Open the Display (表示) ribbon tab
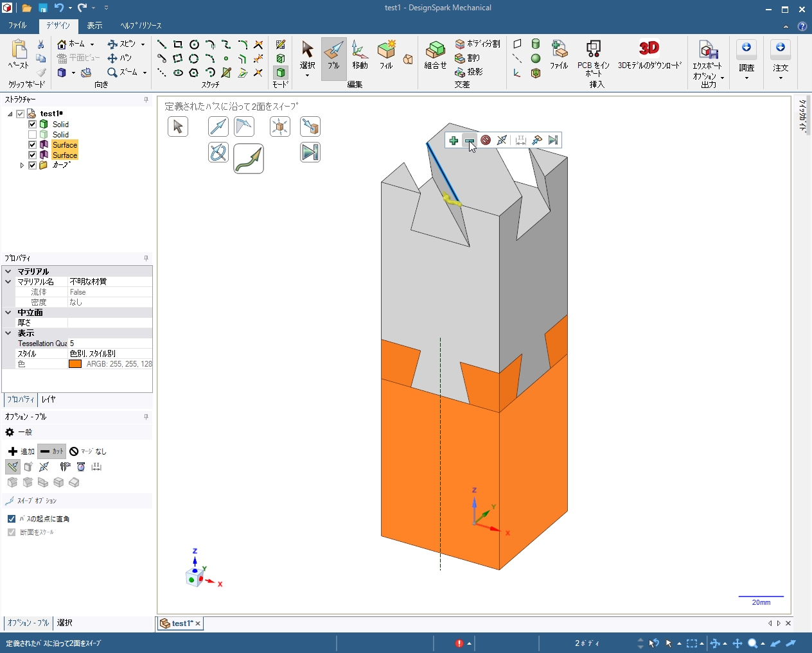 (94, 26)
